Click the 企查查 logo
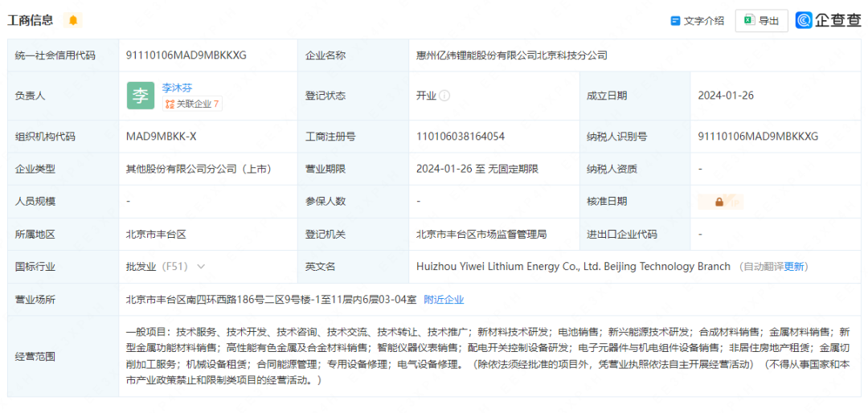 pos(828,20)
